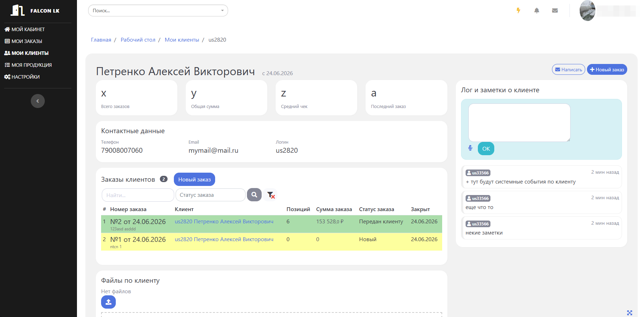Go to Главная breadcrumb
644x317 pixels.
(101, 40)
